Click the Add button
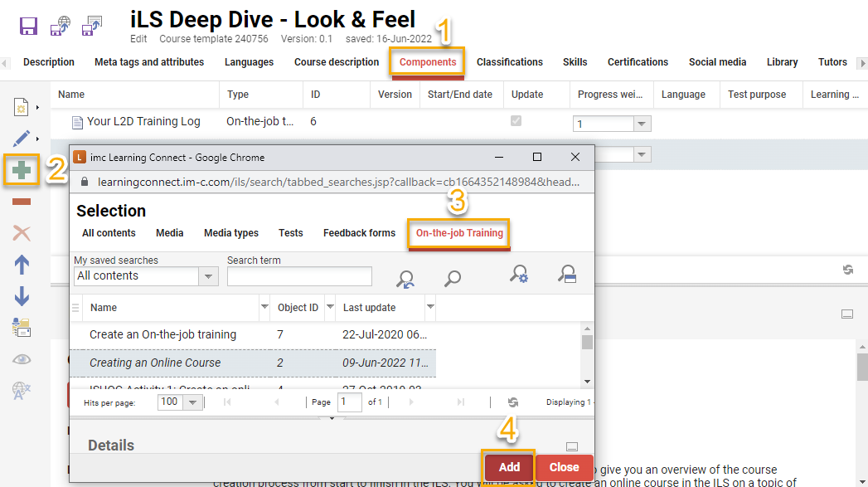 (x=509, y=467)
